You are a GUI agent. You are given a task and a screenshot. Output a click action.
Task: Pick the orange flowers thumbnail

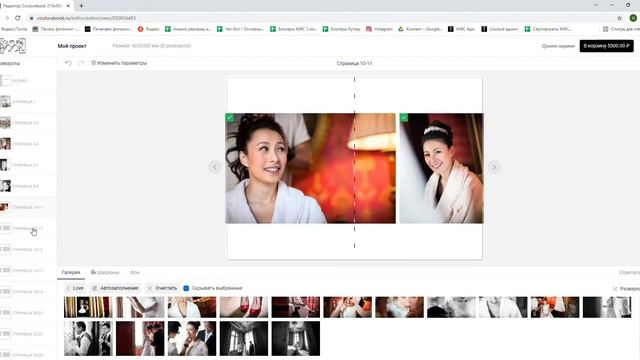[555, 307]
